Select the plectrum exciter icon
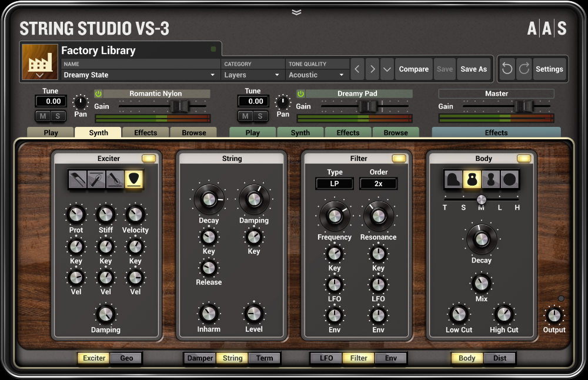The width and height of the screenshot is (588, 380). (133, 179)
